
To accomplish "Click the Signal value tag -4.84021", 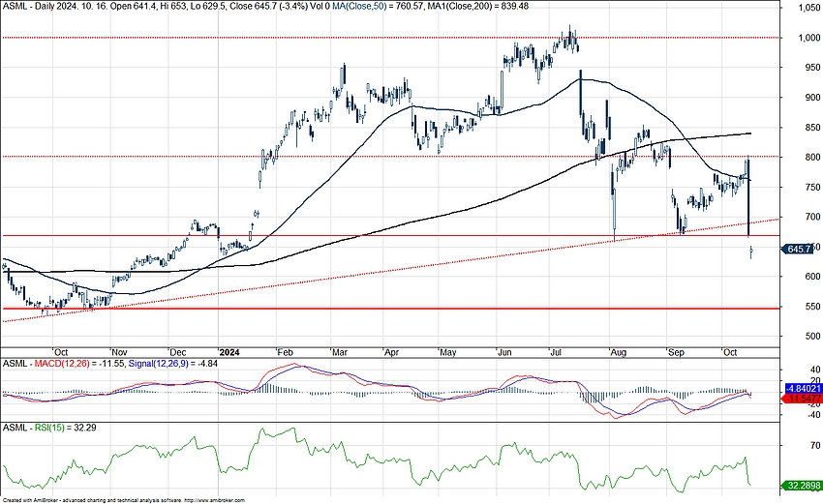I will tap(801, 385).
